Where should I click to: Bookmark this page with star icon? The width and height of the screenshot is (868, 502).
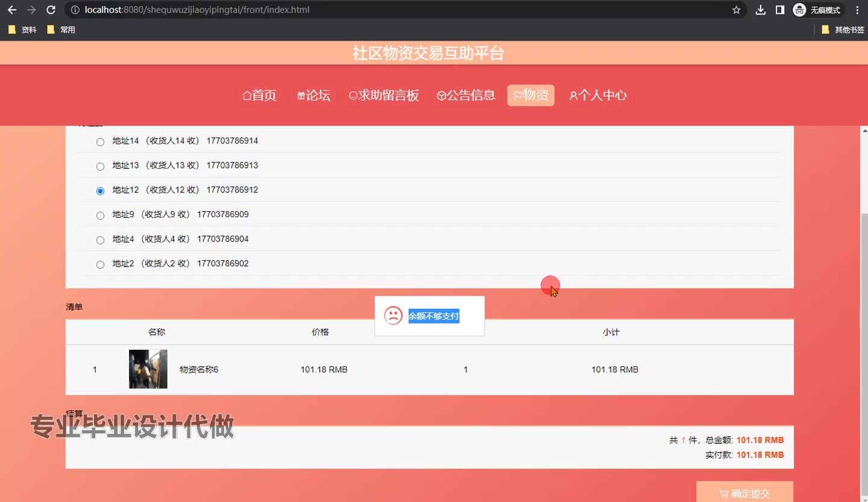tap(736, 10)
